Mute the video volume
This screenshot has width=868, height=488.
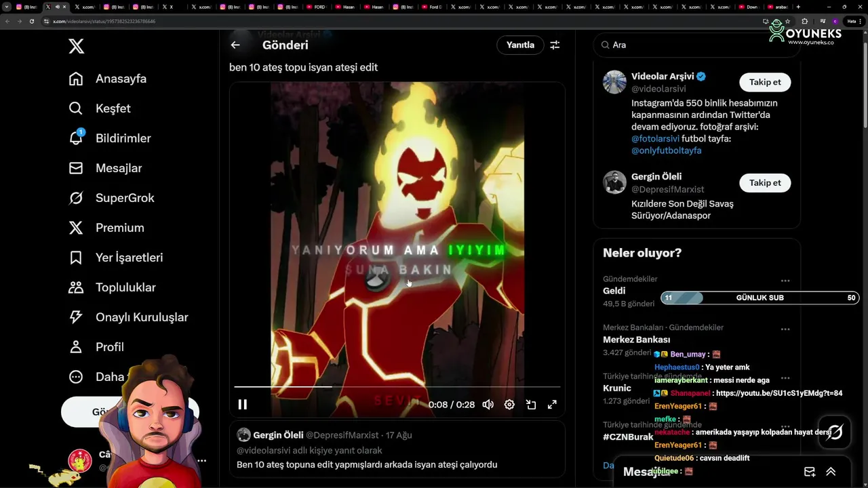click(488, 405)
